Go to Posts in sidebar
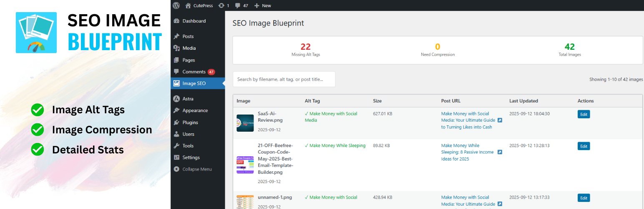 tap(188, 36)
